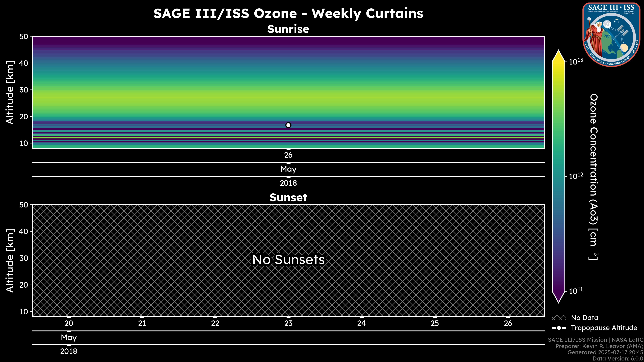The image size is (644, 362).
Task: Click the 'No Data' legend text
Action: click(584, 318)
